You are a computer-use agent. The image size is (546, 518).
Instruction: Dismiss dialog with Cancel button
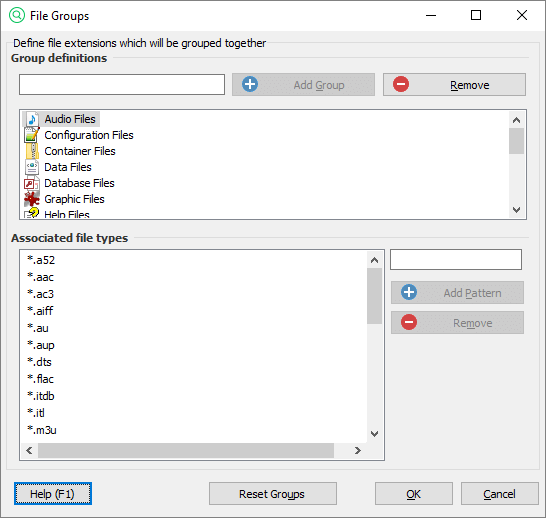click(x=500, y=494)
